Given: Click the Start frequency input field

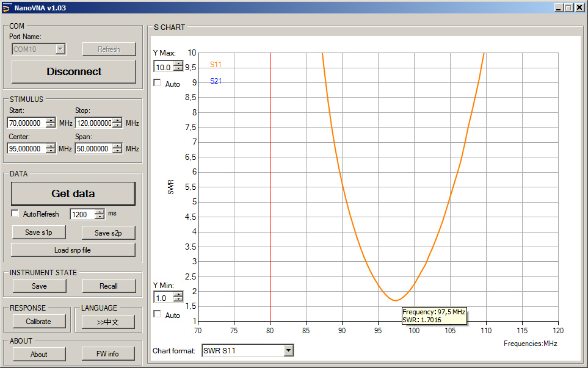Looking at the screenshot, I should point(27,123).
